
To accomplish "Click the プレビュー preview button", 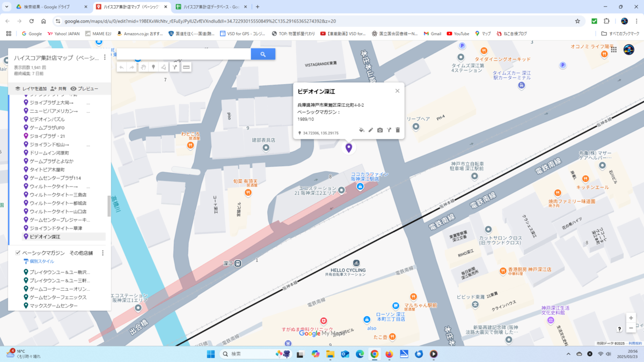I will [84, 88].
